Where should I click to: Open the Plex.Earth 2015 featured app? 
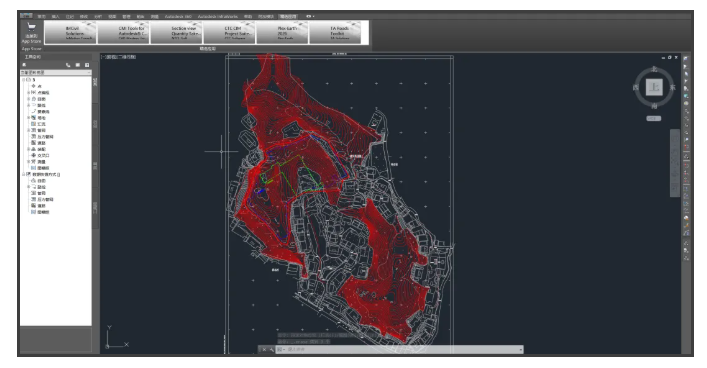[282, 32]
